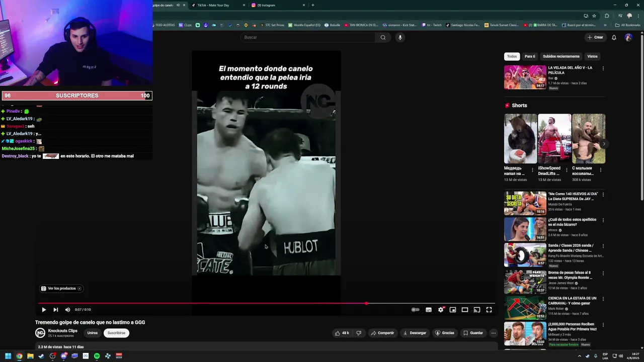This screenshot has height=362, width=644.
Task: Click the Gracias button
Action: tap(445, 333)
